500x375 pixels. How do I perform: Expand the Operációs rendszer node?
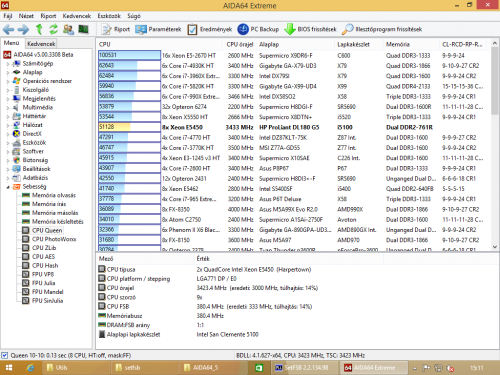[8, 81]
